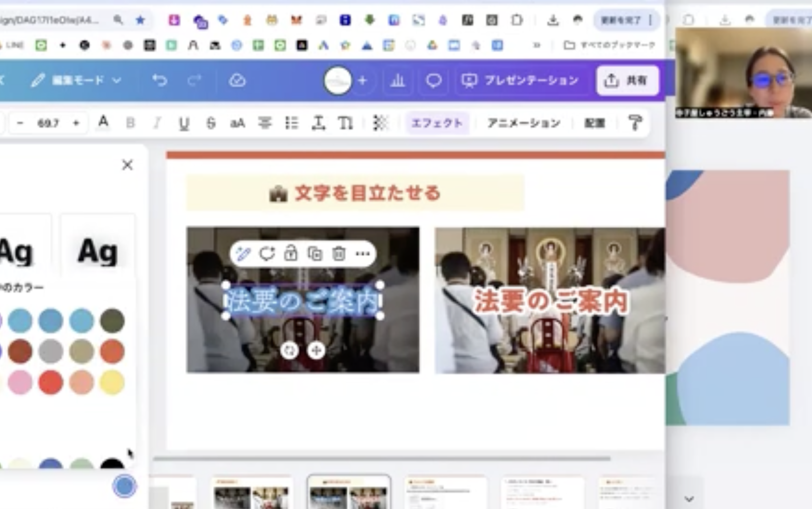Image resolution: width=812 pixels, height=509 pixels.
Task: Toggle underline on the selected text
Action: click(184, 123)
